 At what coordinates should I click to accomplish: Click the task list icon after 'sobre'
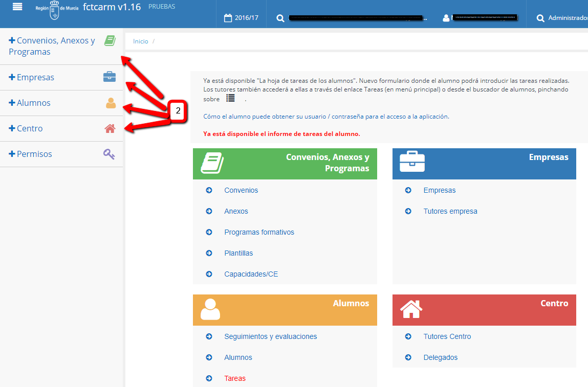[x=230, y=98]
